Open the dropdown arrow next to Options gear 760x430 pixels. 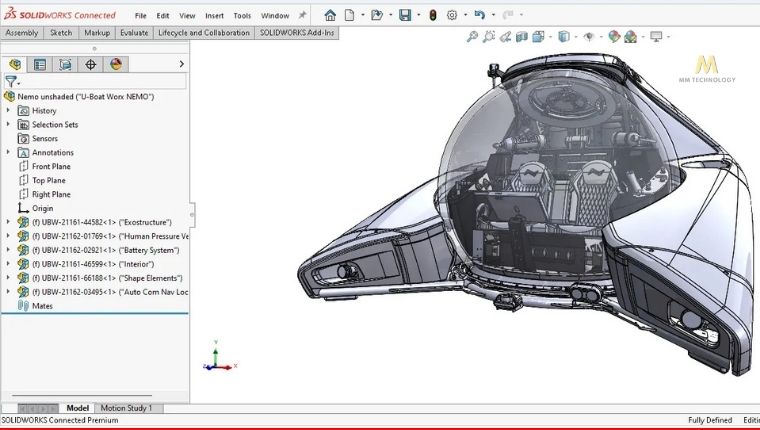pos(465,15)
